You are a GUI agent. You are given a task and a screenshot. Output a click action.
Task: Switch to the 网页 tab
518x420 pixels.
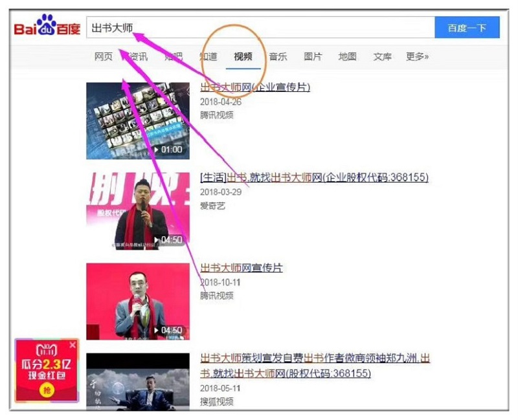104,57
